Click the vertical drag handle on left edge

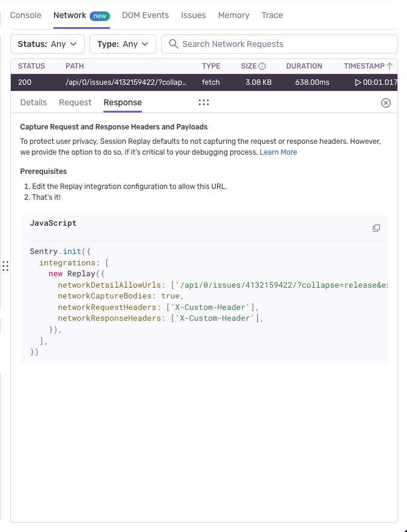click(x=6, y=266)
